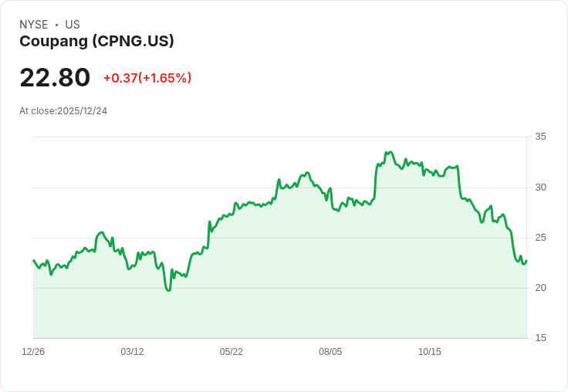This screenshot has width=568, height=392.
Task: Click the +0.37(+1.65%) price change text
Action: coord(147,78)
